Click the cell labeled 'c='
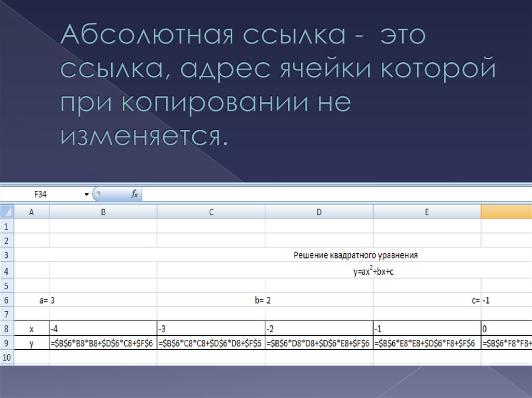 coord(427,300)
